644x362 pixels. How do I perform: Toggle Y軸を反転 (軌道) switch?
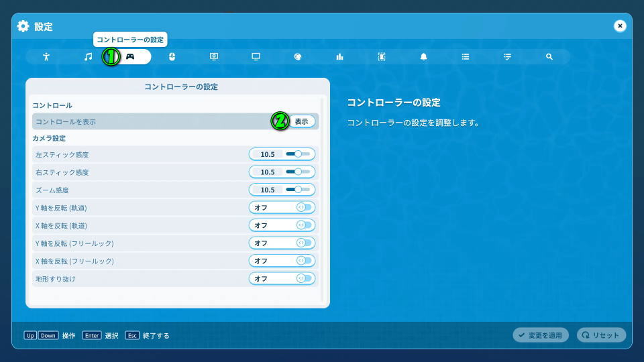tap(305, 208)
